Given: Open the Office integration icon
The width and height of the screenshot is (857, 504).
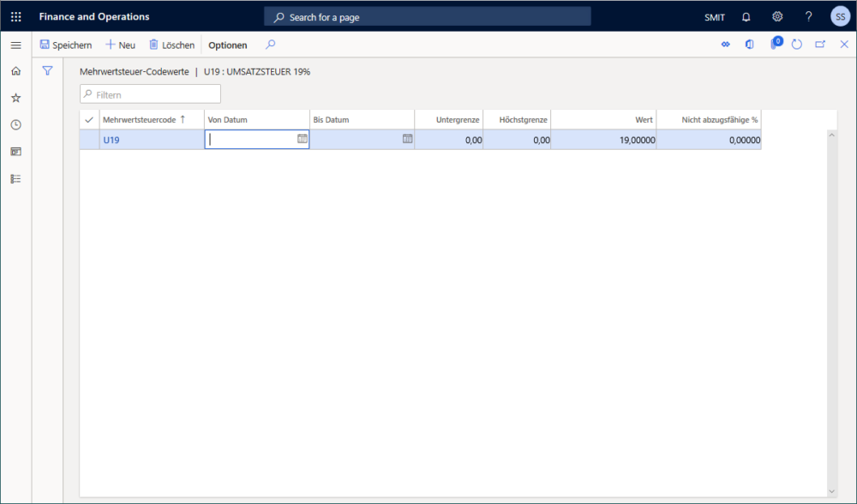Looking at the screenshot, I should pyautogui.click(x=749, y=44).
